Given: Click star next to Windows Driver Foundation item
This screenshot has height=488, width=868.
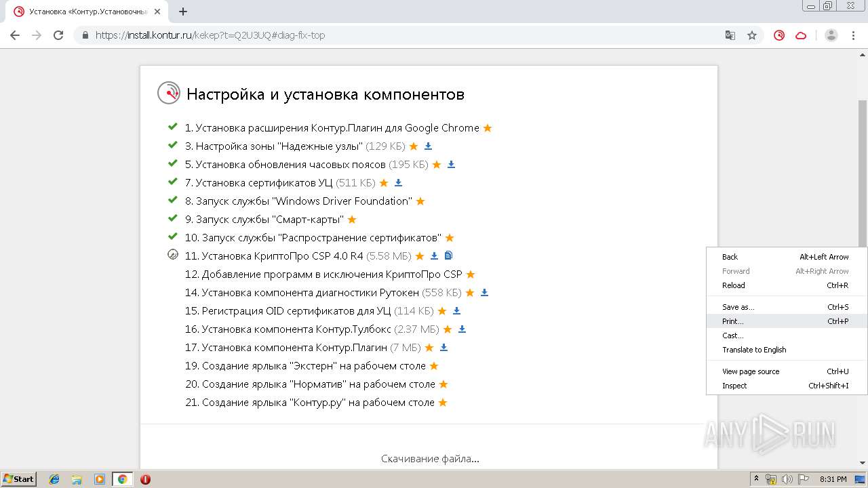Looking at the screenshot, I should [x=420, y=201].
